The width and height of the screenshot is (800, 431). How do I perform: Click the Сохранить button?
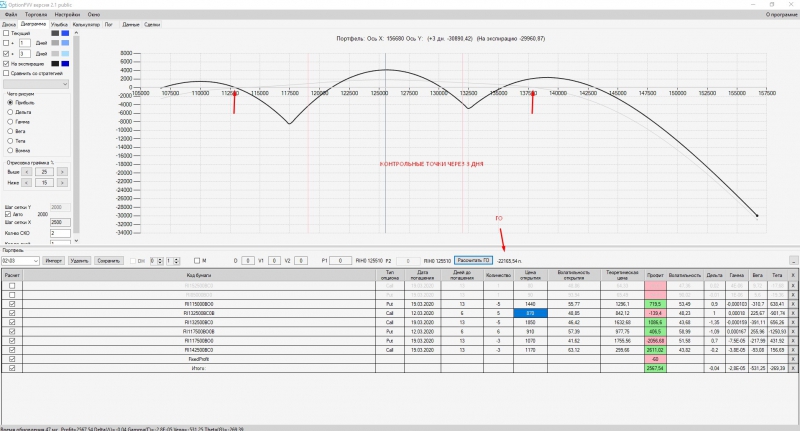tap(108, 261)
